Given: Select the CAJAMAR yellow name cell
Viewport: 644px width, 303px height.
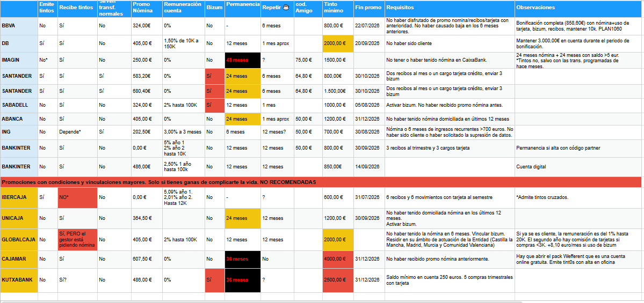Looking at the screenshot, I should tap(19, 259).
